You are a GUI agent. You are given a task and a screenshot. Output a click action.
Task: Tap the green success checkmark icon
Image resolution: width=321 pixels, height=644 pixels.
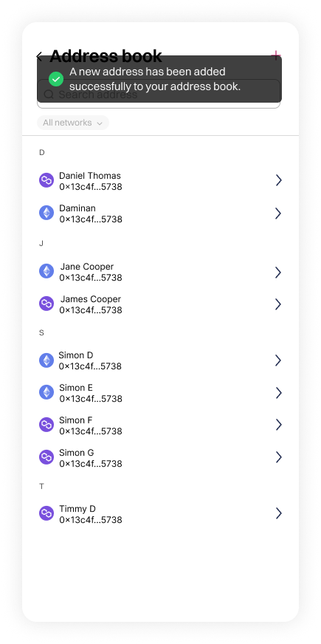tap(56, 79)
